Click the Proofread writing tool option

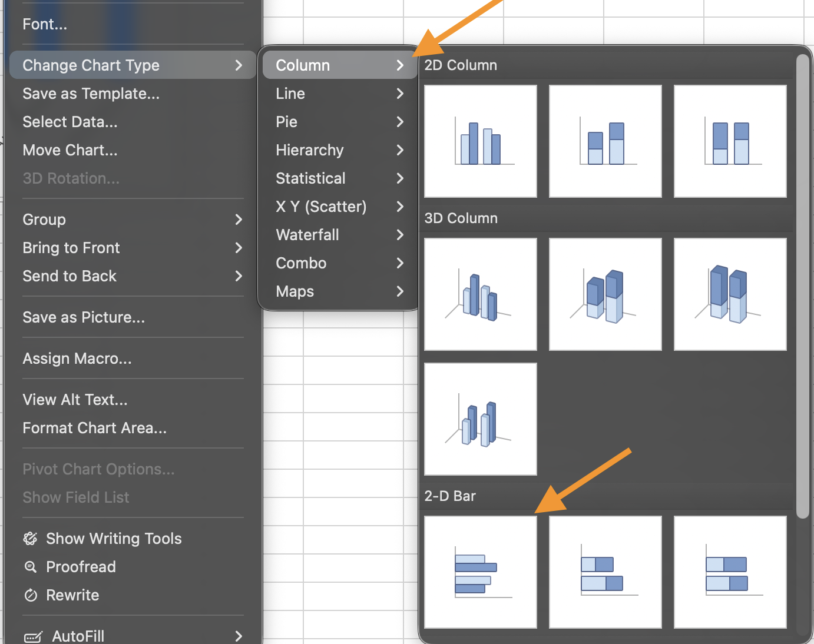coord(81,567)
